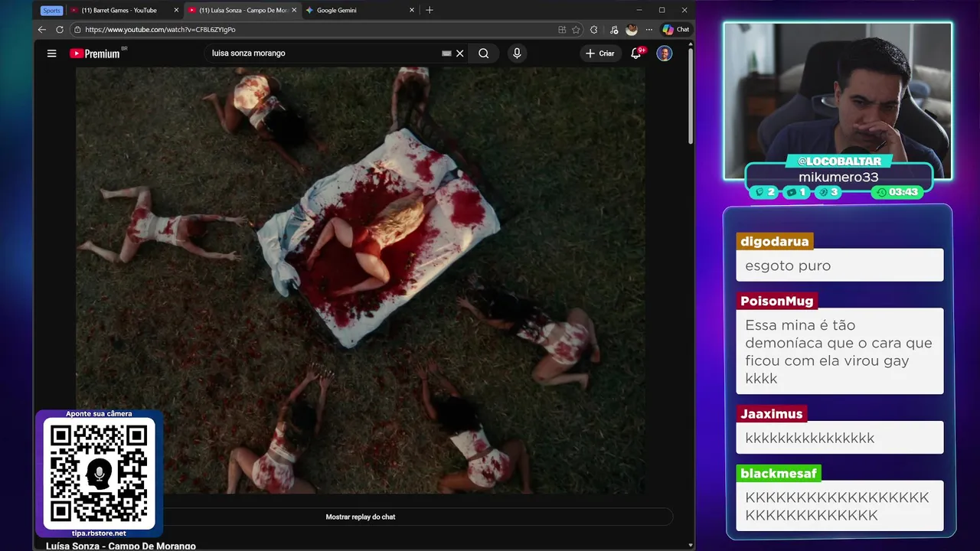The width and height of the screenshot is (980, 551).
Task: Click the video title Luísa Sonza - Campo De Morango
Action: [121, 546]
